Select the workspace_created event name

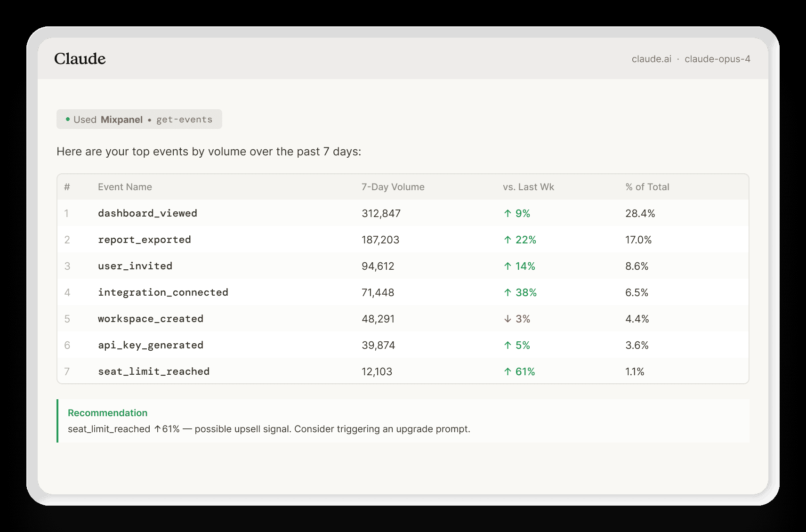point(151,319)
